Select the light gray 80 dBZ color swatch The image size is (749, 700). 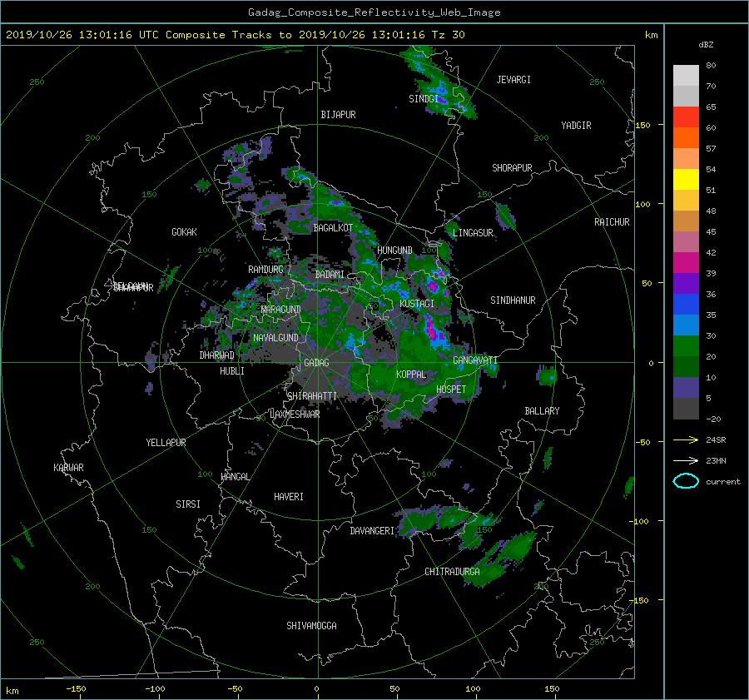click(x=686, y=75)
